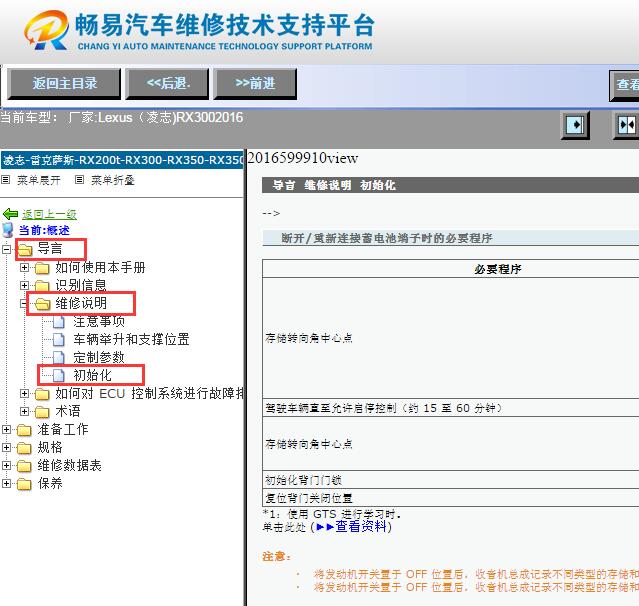Viewport: 639px width, 606px height.
Task: Click the 2016599910view text
Action: 303,158
